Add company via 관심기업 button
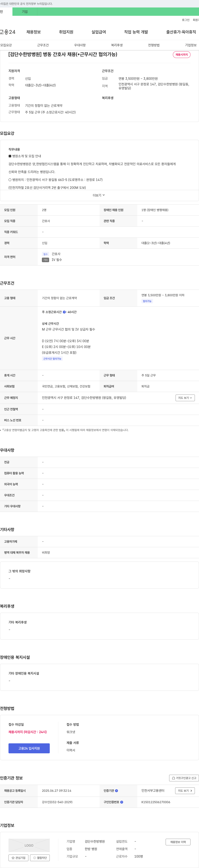 click(18, 858)
